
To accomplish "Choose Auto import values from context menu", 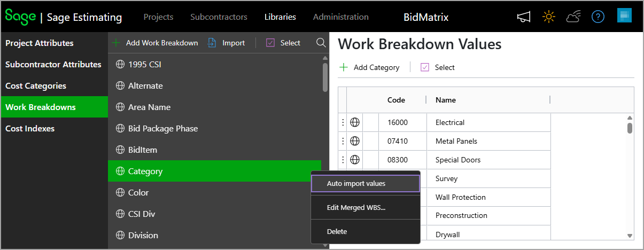I will (x=366, y=183).
